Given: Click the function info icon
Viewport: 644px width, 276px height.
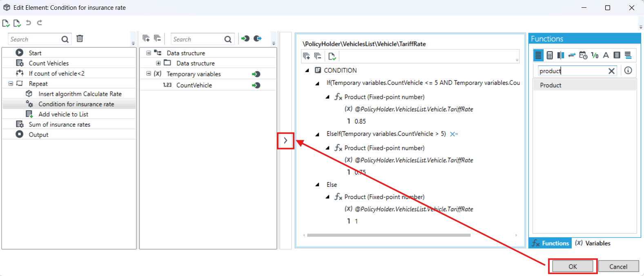Looking at the screenshot, I should tap(628, 71).
